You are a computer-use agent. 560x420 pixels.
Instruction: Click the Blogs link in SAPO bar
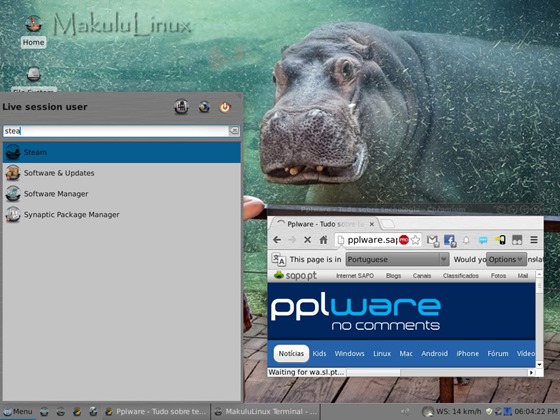click(x=394, y=276)
